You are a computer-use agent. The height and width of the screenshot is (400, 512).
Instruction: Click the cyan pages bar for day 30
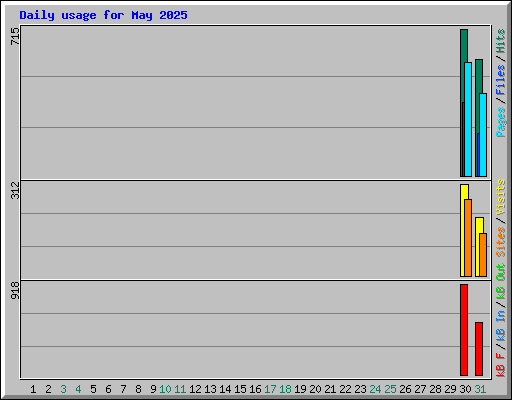tap(468, 119)
